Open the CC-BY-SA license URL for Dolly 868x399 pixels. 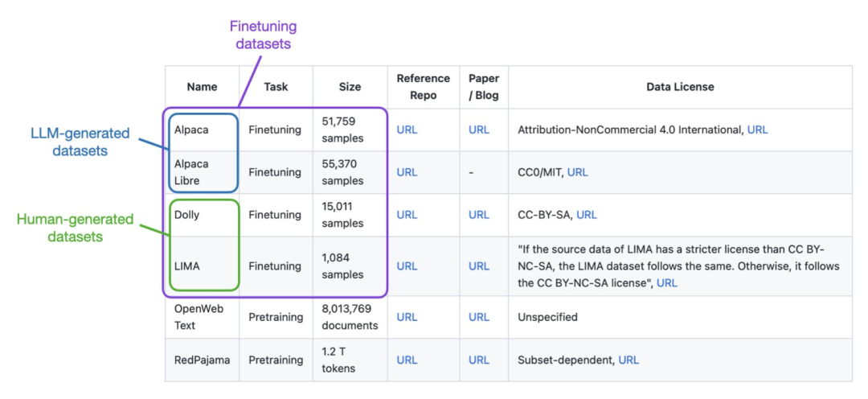pyautogui.click(x=587, y=215)
